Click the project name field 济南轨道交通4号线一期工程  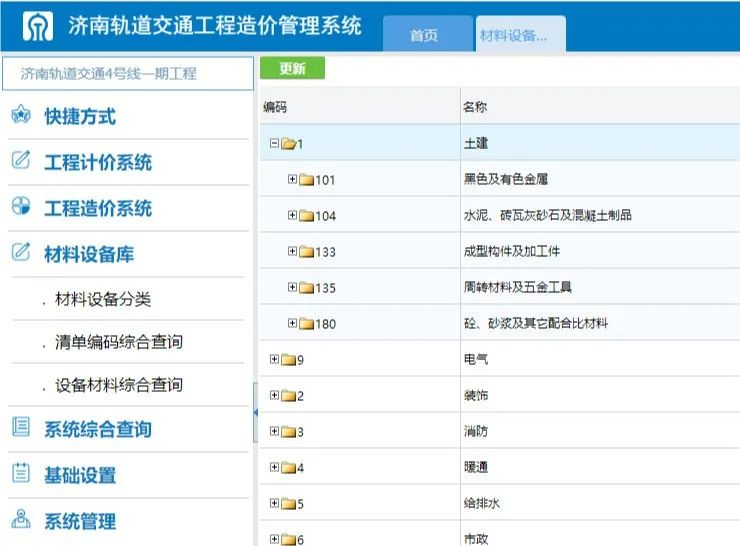tap(127, 74)
